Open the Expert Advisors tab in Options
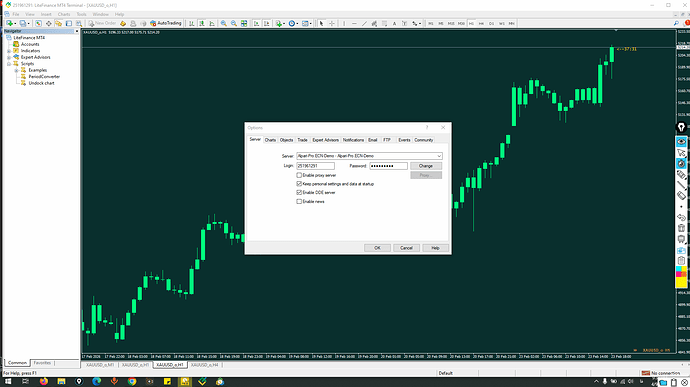This screenshot has height=387, width=690. [x=326, y=140]
